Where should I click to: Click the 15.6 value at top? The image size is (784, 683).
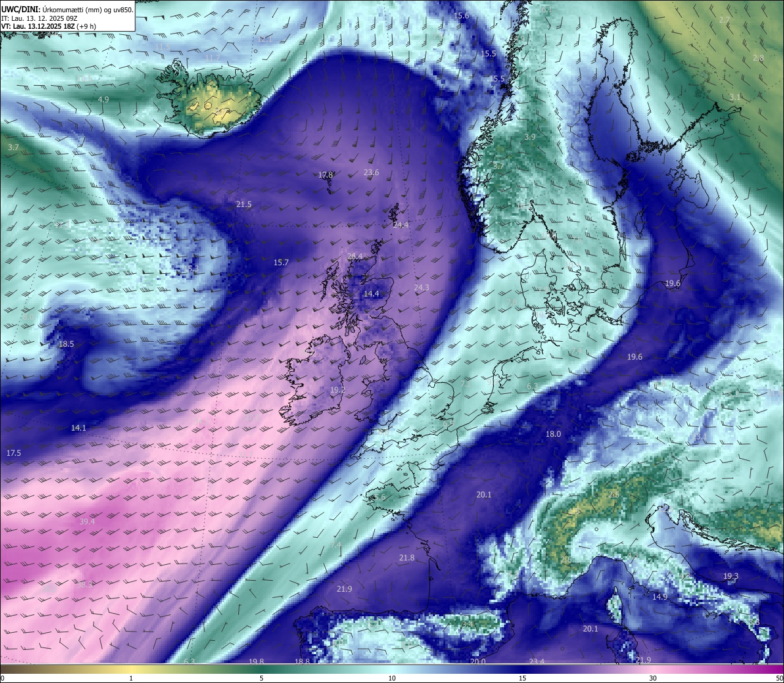point(461,16)
